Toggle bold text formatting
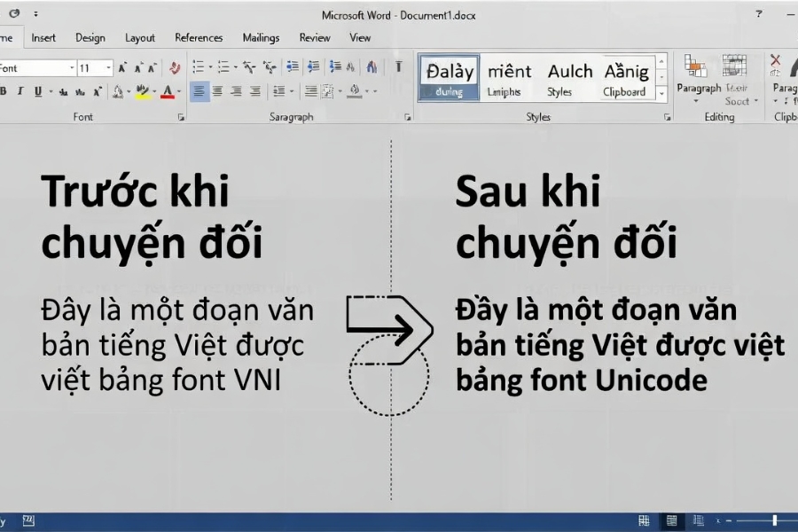 point(4,91)
